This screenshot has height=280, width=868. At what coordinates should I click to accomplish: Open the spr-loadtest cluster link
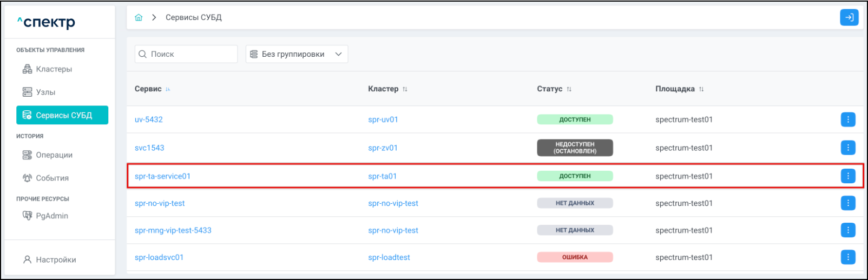(389, 257)
